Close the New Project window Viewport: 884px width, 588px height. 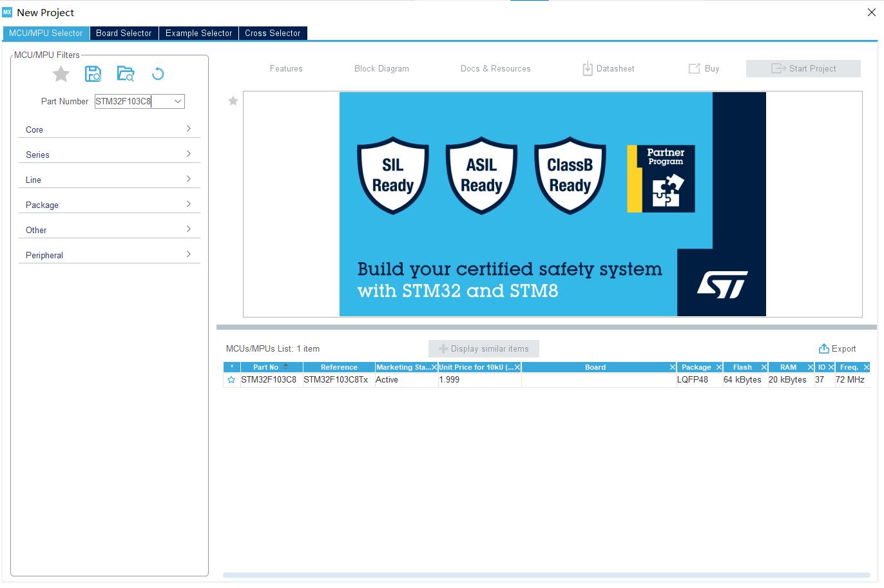(871, 12)
